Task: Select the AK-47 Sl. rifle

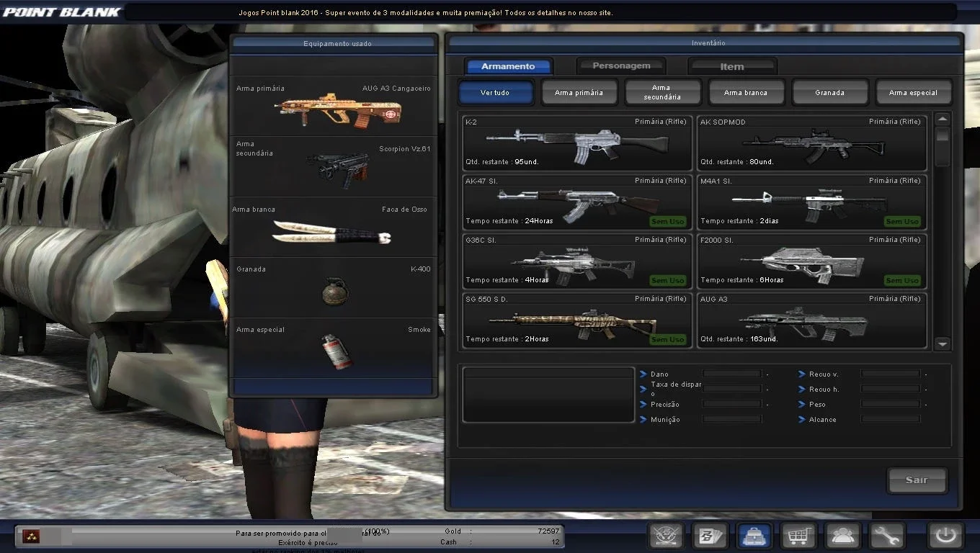Action: [x=577, y=201]
